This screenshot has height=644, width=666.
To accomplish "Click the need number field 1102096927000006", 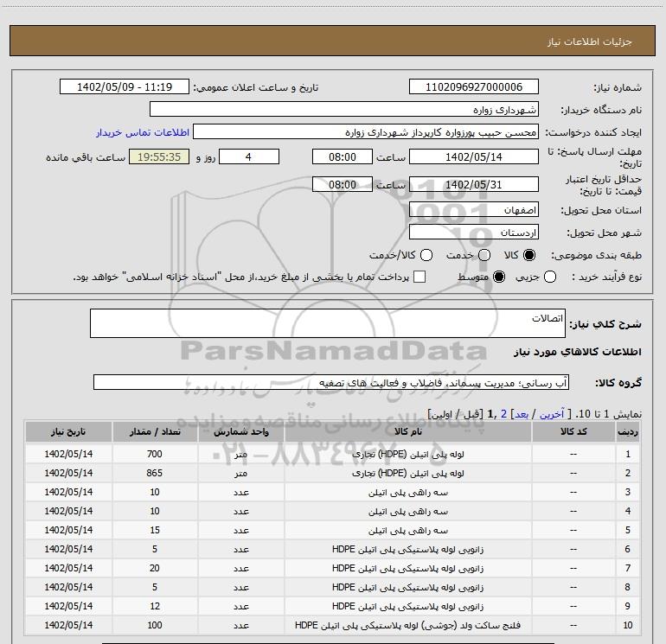I will (474, 87).
